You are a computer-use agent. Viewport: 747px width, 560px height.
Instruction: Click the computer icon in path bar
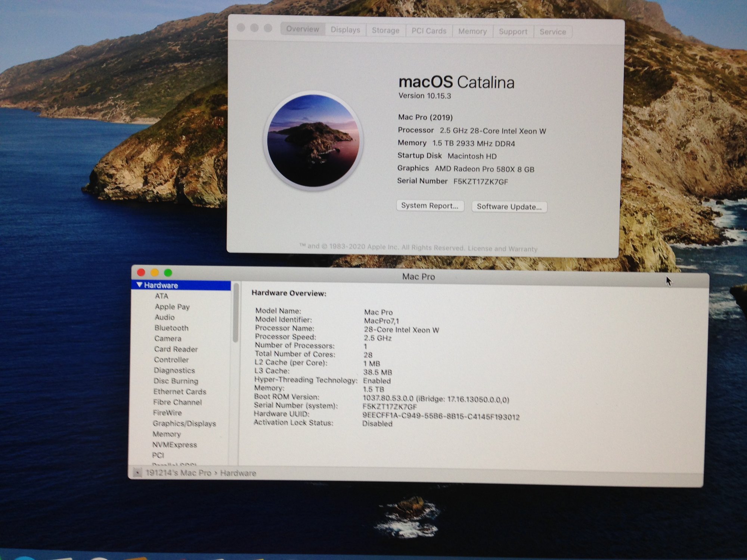pyautogui.click(x=137, y=473)
